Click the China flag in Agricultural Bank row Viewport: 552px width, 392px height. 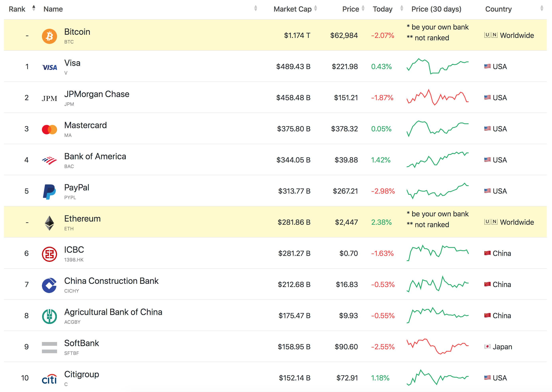[487, 316]
